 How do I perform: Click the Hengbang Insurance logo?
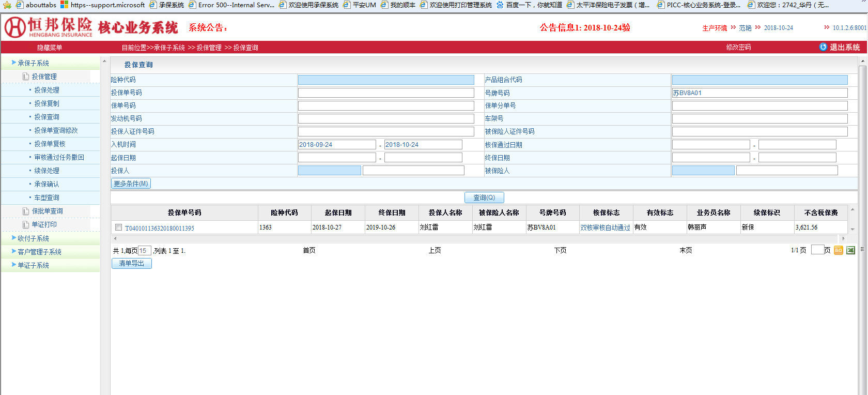tap(49, 27)
